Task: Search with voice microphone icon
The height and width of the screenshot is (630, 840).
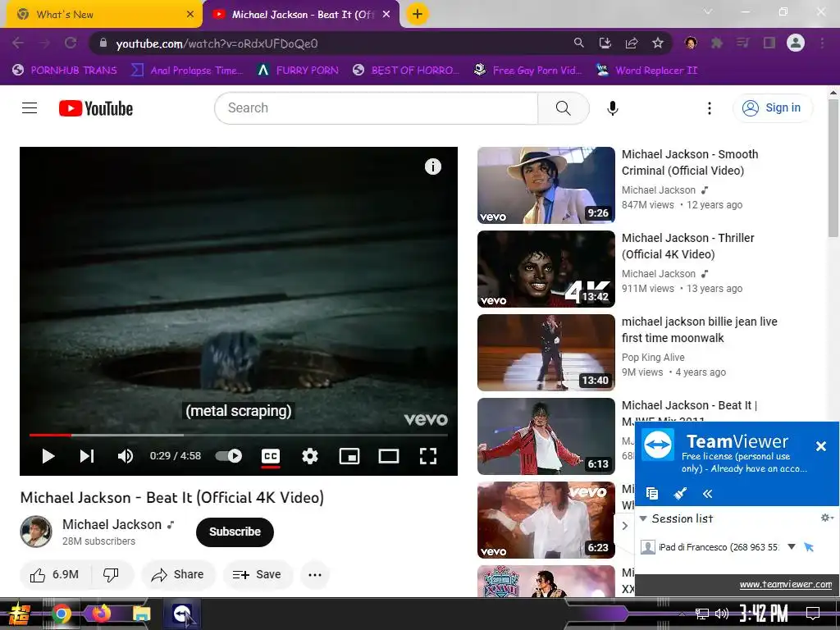Action: (612, 108)
